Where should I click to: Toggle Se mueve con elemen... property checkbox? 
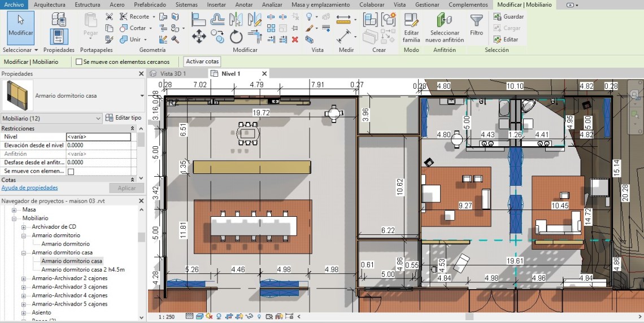[71, 171]
